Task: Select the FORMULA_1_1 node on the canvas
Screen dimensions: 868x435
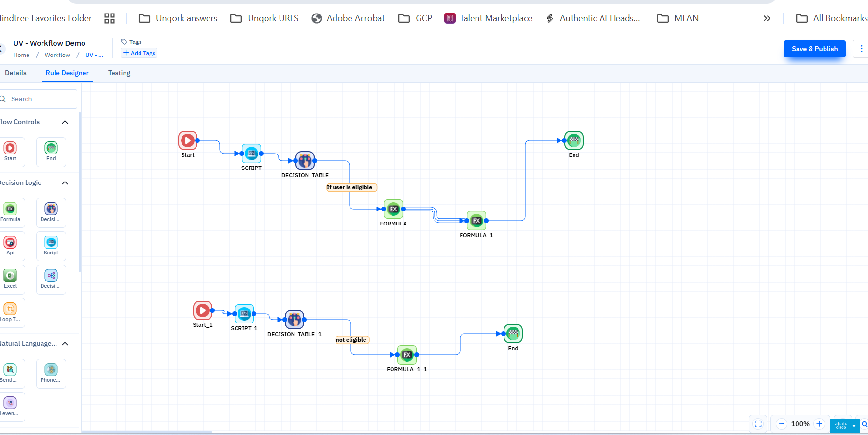Action: [x=407, y=355]
